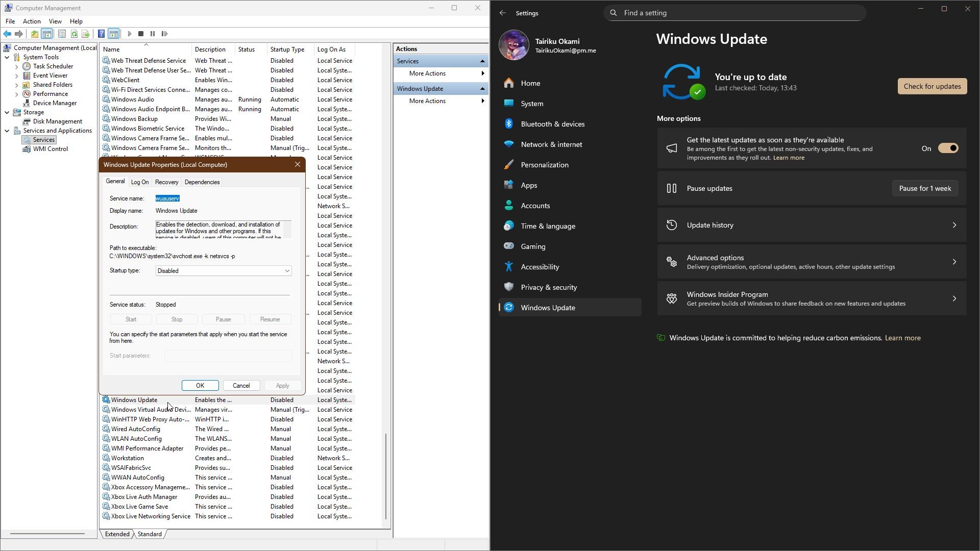
Task: Click the search magnifier icon in Settings
Action: coord(614,13)
